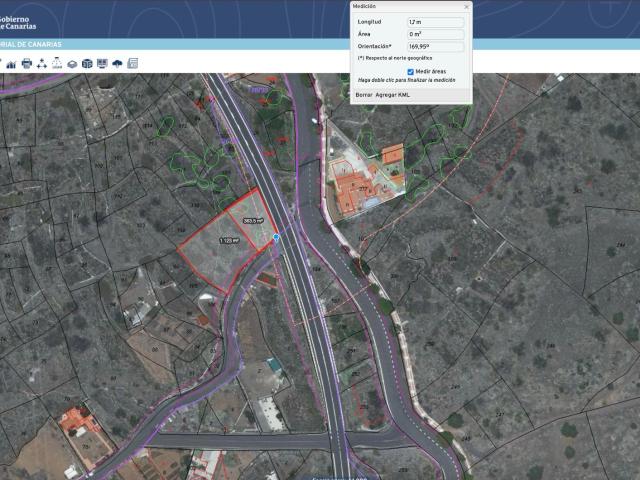Click the monitor screen toolbar icon
Image resolution: width=640 pixels, height=480 pixels.
(102, 64)
